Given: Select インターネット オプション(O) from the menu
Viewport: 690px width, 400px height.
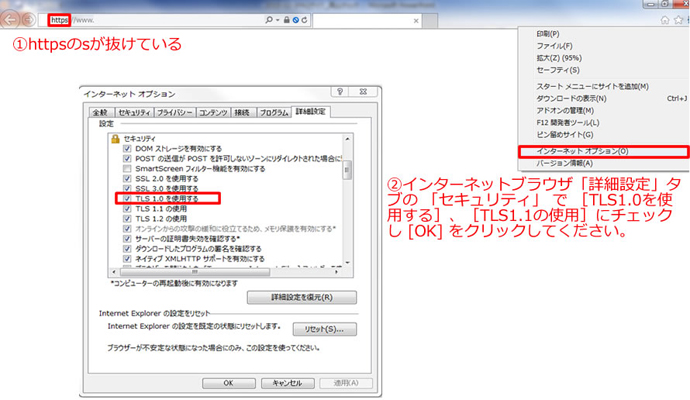Looking at the screenshot, I should pos(582,151).
